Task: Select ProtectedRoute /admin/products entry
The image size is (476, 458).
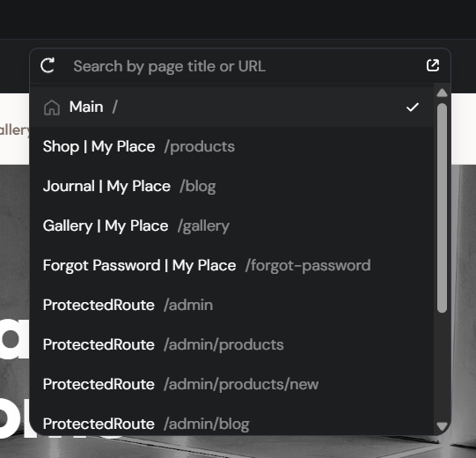Action: pyautogui.click(x=232, y=344)
